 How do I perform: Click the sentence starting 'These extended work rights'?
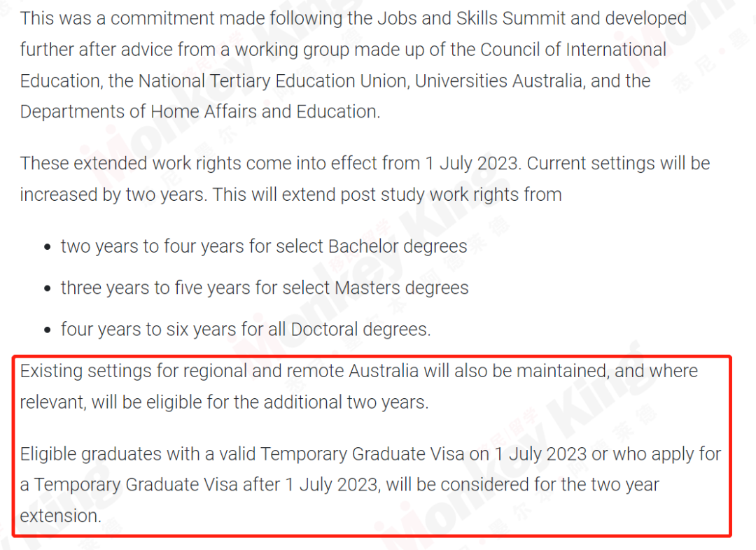pos(271,164)
